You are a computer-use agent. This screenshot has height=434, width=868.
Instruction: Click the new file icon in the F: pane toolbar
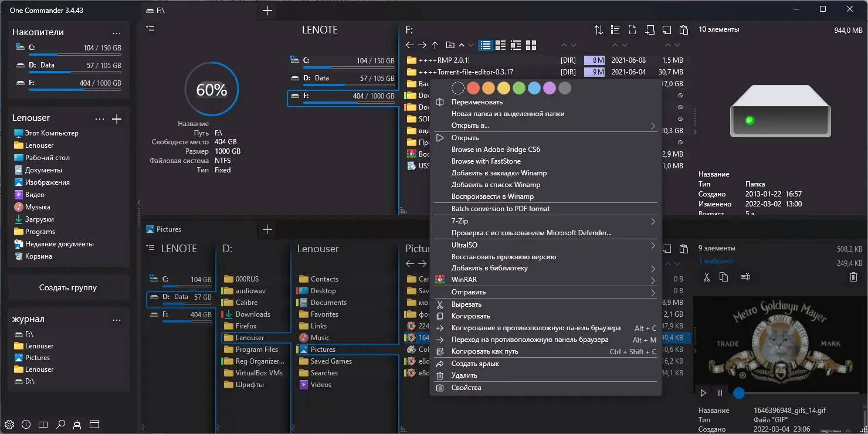tap(632, 30)
